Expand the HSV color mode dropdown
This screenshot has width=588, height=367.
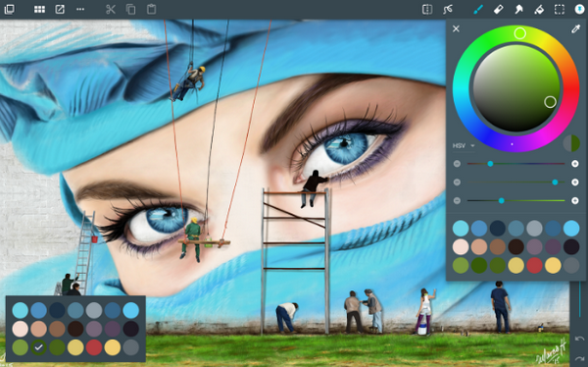pyautogui.click(x=464, y=146)
